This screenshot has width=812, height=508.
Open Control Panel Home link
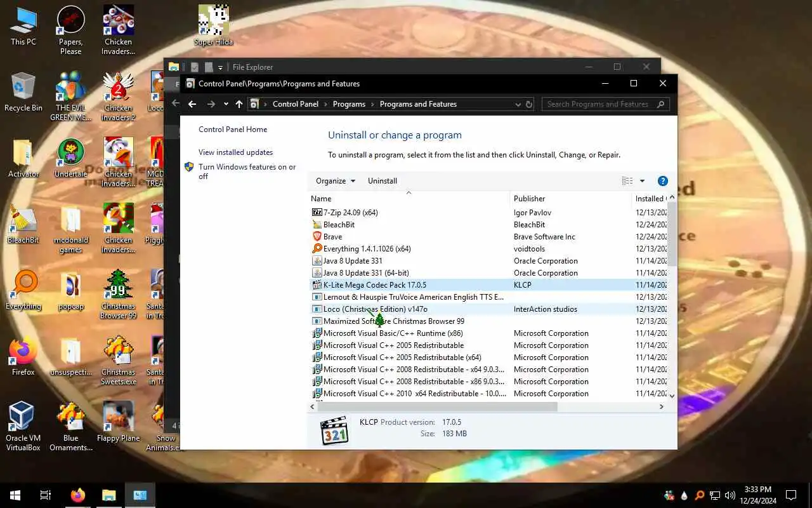[233, 130]
